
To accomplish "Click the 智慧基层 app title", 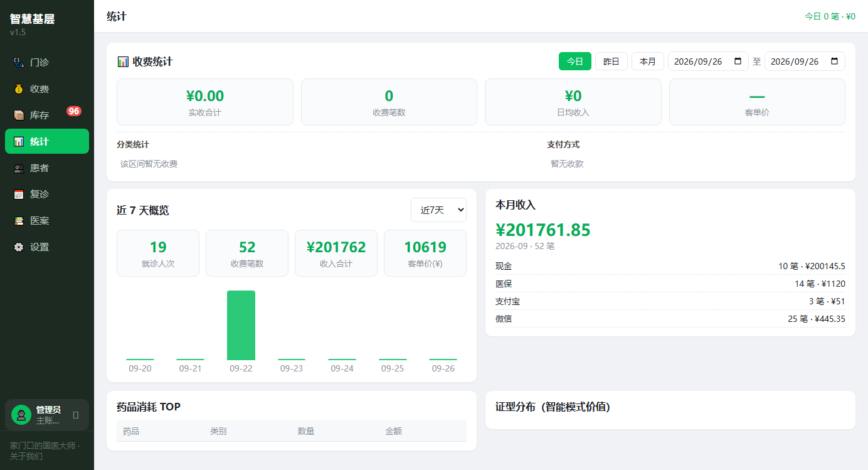I will coord(32,19).
